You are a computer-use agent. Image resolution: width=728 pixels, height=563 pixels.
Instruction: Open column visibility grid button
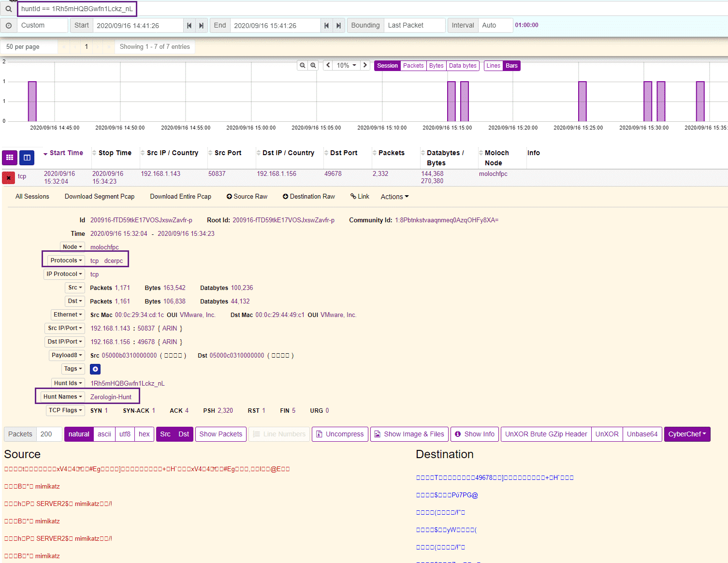click(x=10, y=158)
